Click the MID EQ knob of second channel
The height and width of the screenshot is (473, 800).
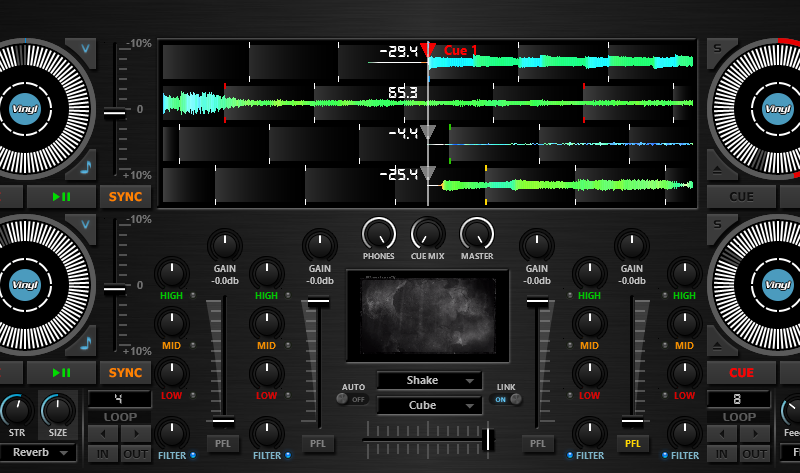point(266,323)
